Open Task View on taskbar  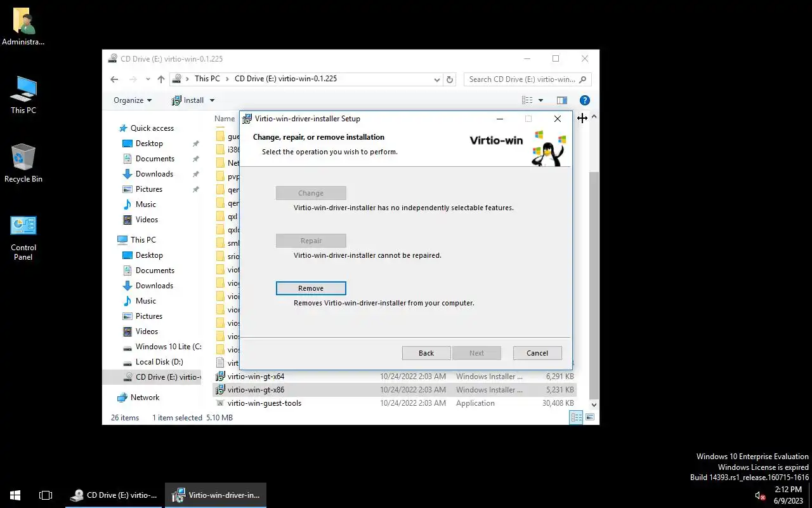coord(46,495)
